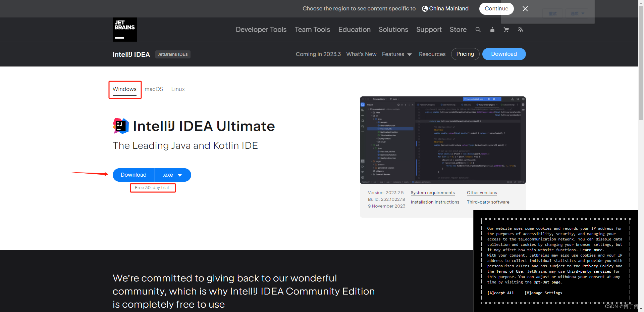The image size is (644, 312).
Task: Open System requirements link
Action: [433, 193]
